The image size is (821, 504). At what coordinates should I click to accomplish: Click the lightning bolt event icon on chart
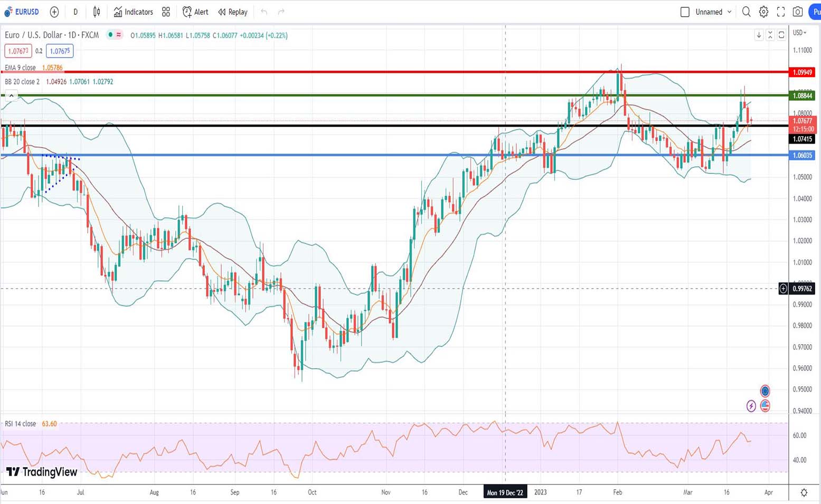click(x=751, y=406)
